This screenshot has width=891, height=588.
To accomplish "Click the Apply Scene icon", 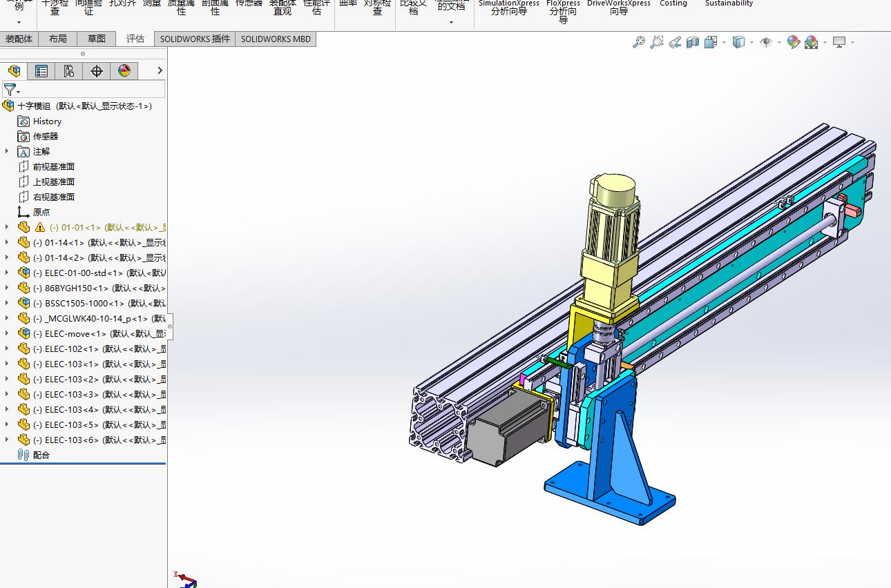I will [812, 42].
